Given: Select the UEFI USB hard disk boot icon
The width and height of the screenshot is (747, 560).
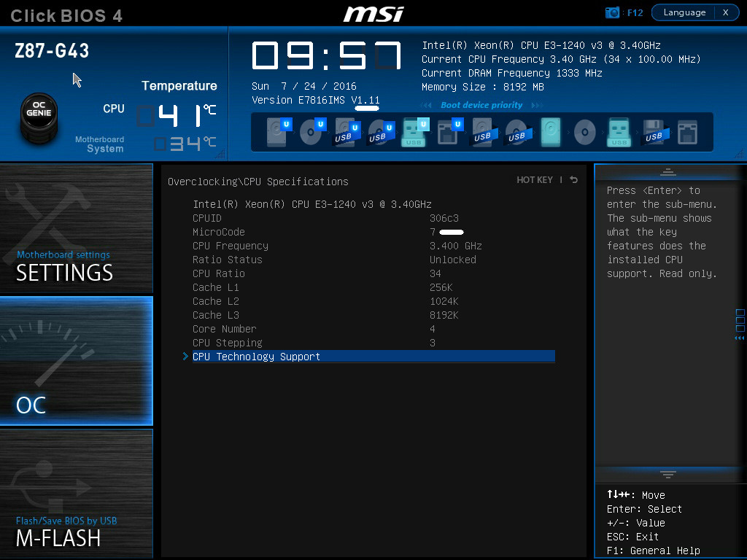Looking at the screenshot, I should click(x=347, y=133).
